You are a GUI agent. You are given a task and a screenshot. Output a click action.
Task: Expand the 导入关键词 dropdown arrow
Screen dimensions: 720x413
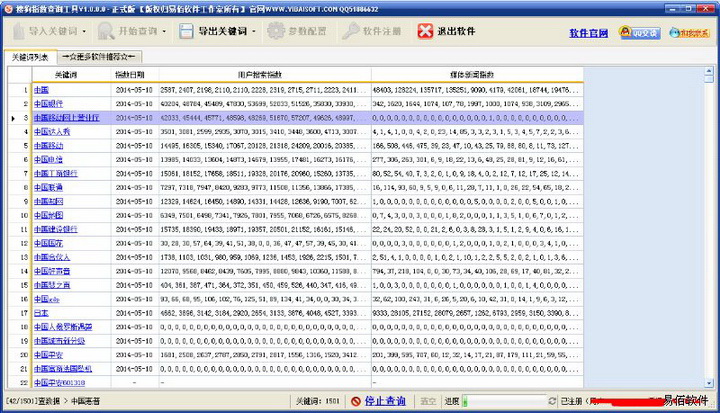point(84,32)
